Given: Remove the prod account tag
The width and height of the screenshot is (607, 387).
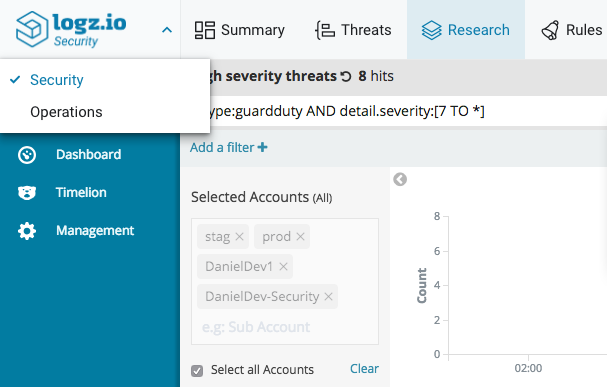Looking at the screenshot, I should coord(300,236).
